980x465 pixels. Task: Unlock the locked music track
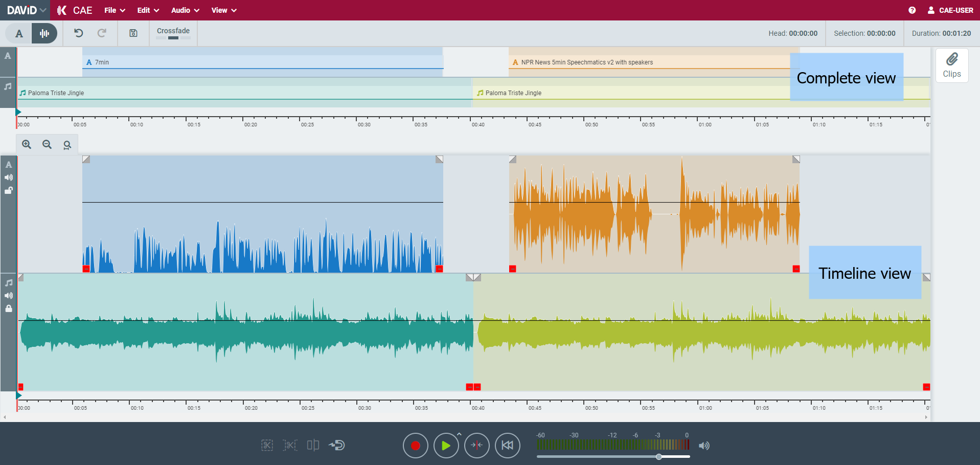click(x=8, y=308)
